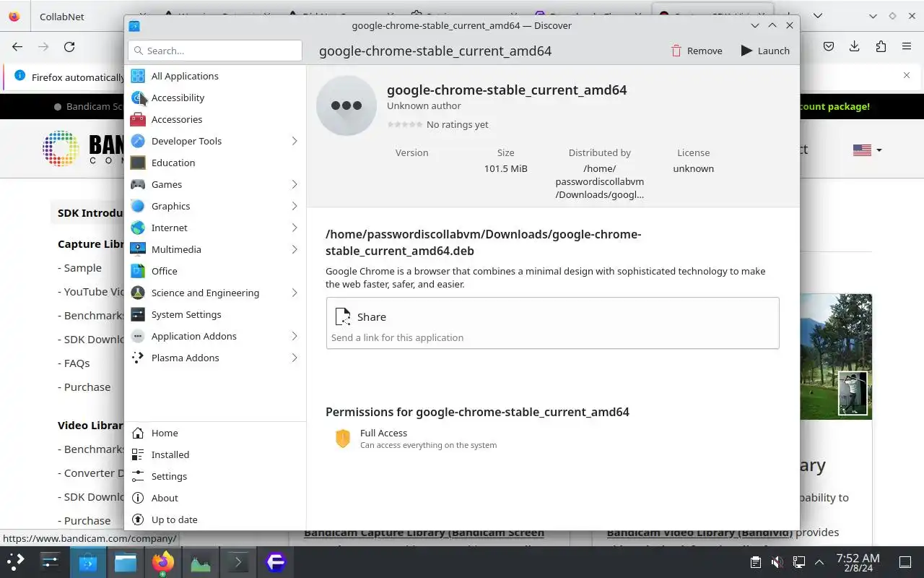Open the clock showing 7:52 AM
The image size is (924, 578).
point(858,562)
